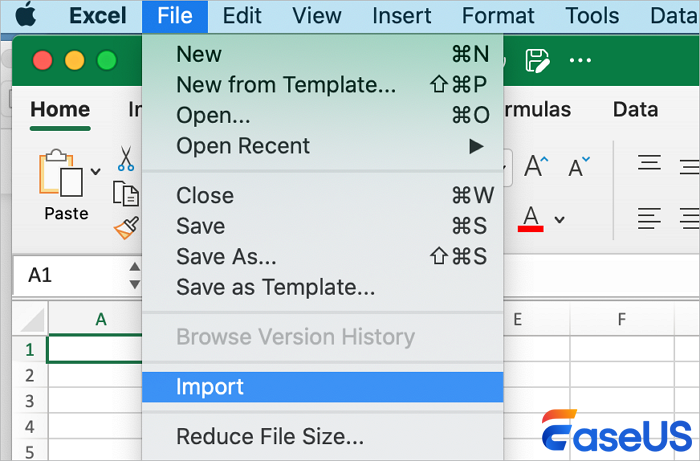Choose Save As… menu entry
This screenshot has height=461, width=700.
pos(323,257)
